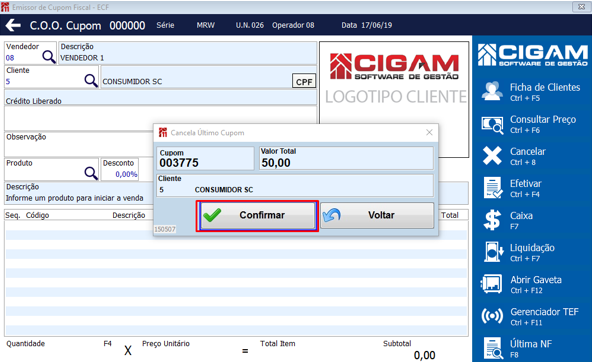The width and height of the screenshot is (592, 362).
Task: Select Liquidação Ctrl+F7 menu label
Action: point(532,252)
